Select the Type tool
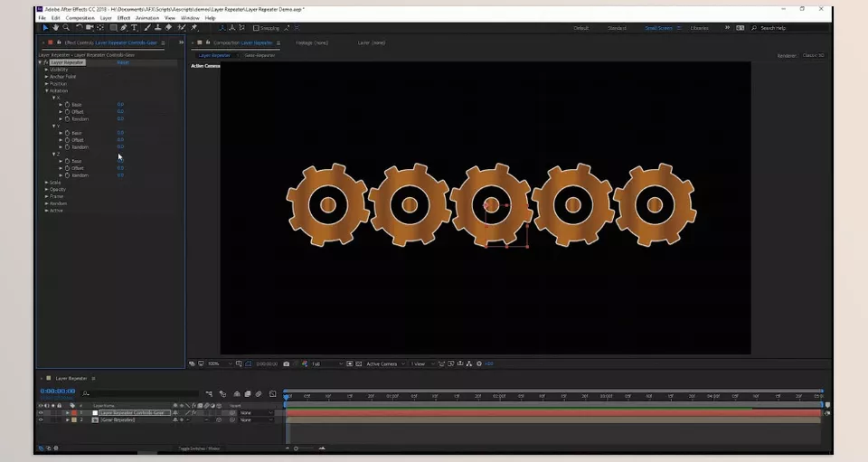 [x=134, y=28]
